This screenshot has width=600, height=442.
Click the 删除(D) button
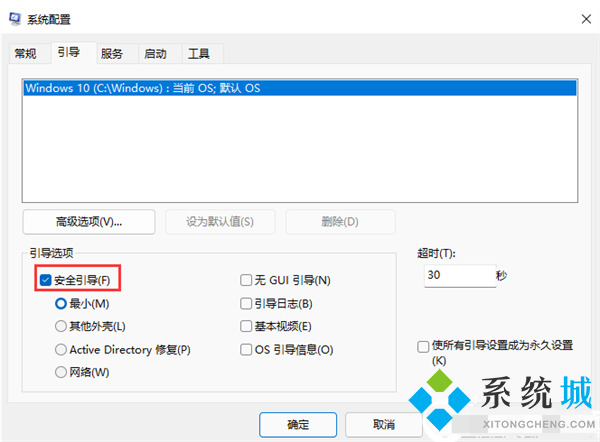tap(340, 222)
